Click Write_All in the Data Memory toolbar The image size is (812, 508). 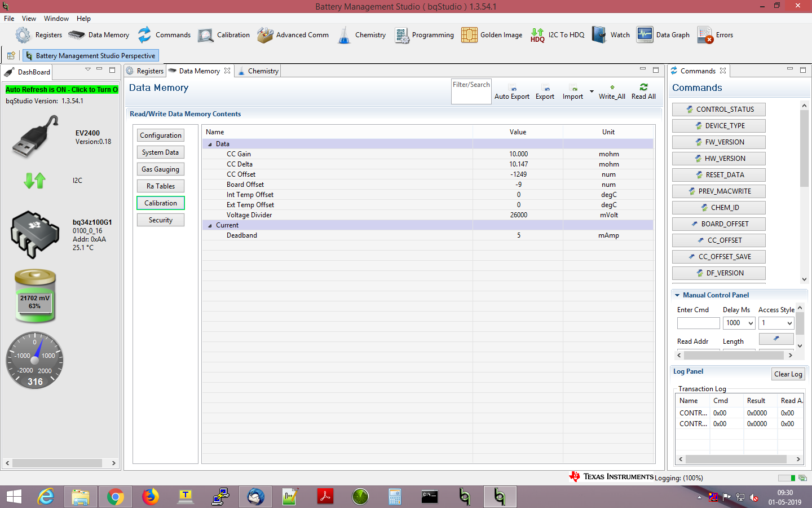(x=612, y=92)
